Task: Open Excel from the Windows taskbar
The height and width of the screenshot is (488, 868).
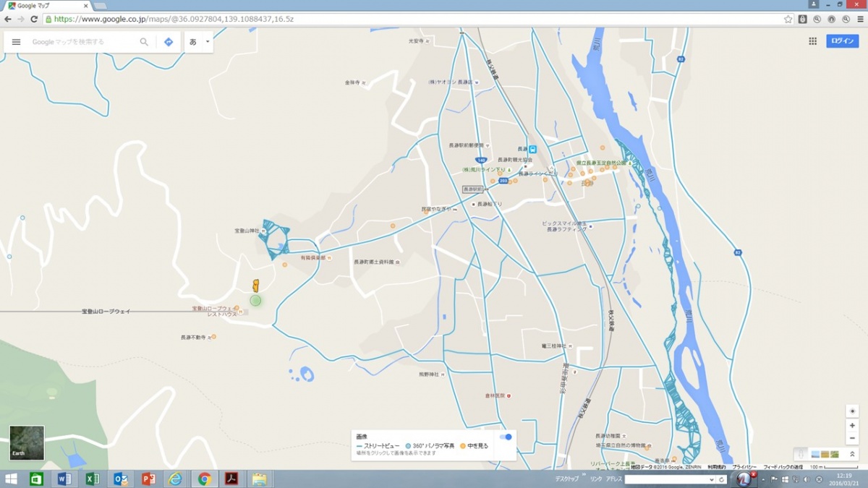Action: [93, 479]
